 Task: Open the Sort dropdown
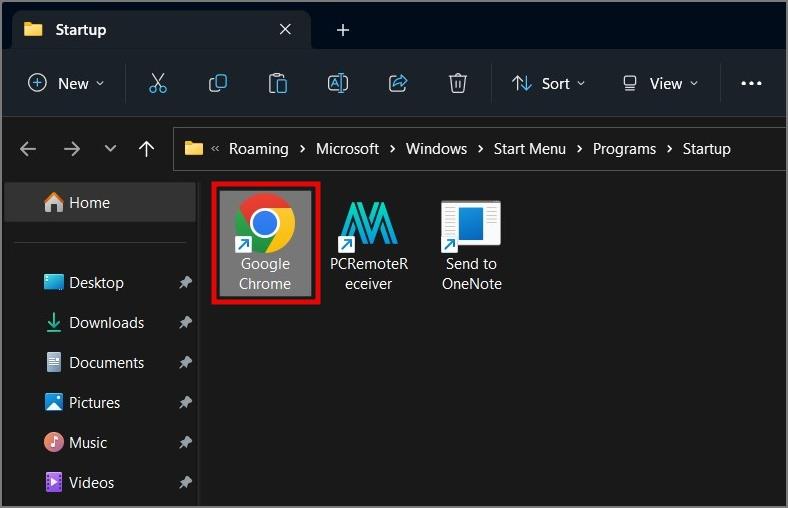point(548,83)
